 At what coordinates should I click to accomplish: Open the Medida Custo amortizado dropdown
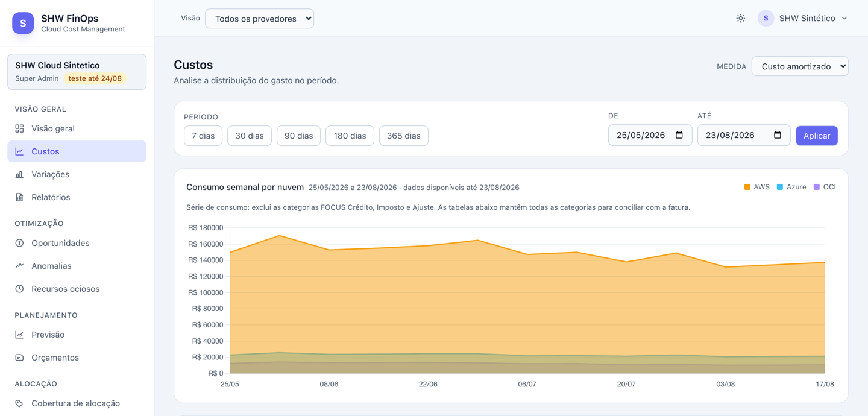coord(800,66)
